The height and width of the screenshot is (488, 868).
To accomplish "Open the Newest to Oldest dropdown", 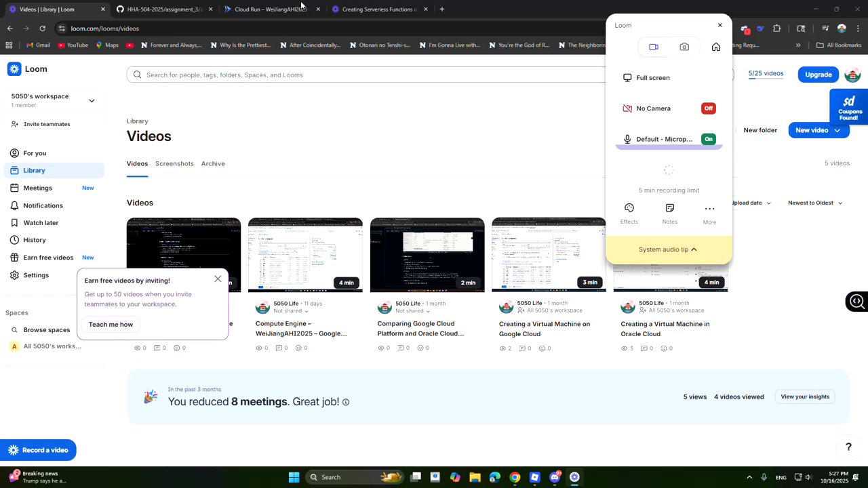I will coord(815,203).
